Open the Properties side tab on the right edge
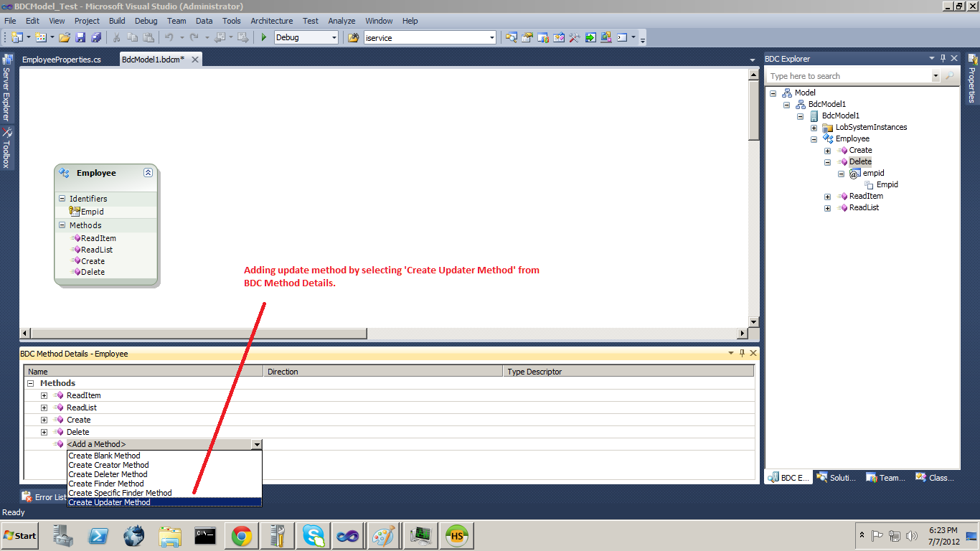The width and height of the screenshot is (980, 551). [973, 78]
